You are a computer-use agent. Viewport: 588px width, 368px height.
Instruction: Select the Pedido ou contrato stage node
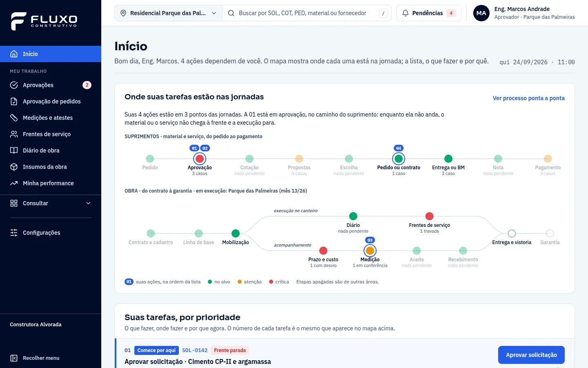(399, 159)
